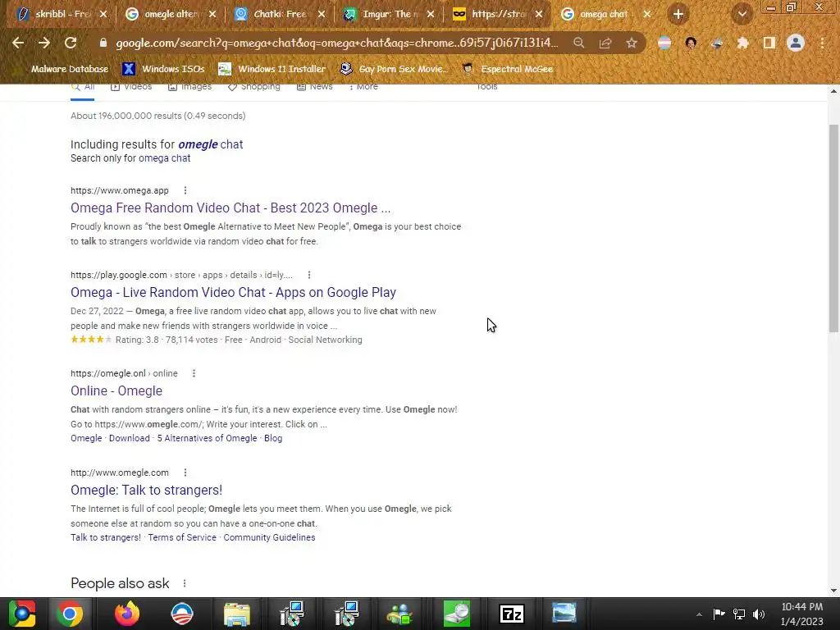Open three-dot options for play.google.com result
The height and width of the screenshot is (630, 840).
click(309, 275)
